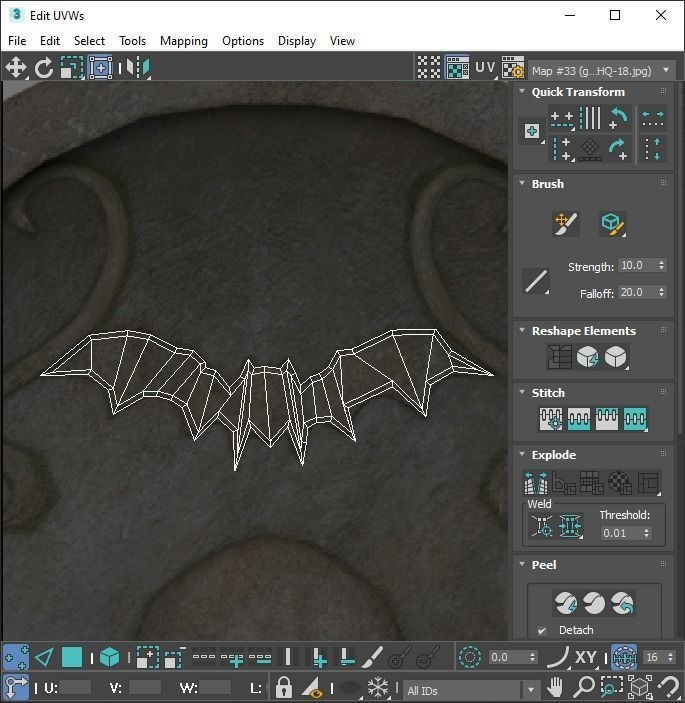Collapse the Stitch rollout

click(522, 392)
